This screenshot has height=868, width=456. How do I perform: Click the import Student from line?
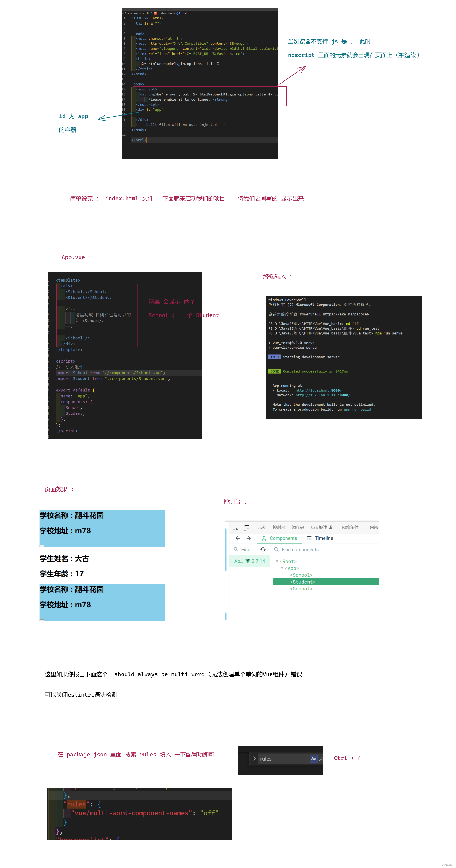(113, 378)
